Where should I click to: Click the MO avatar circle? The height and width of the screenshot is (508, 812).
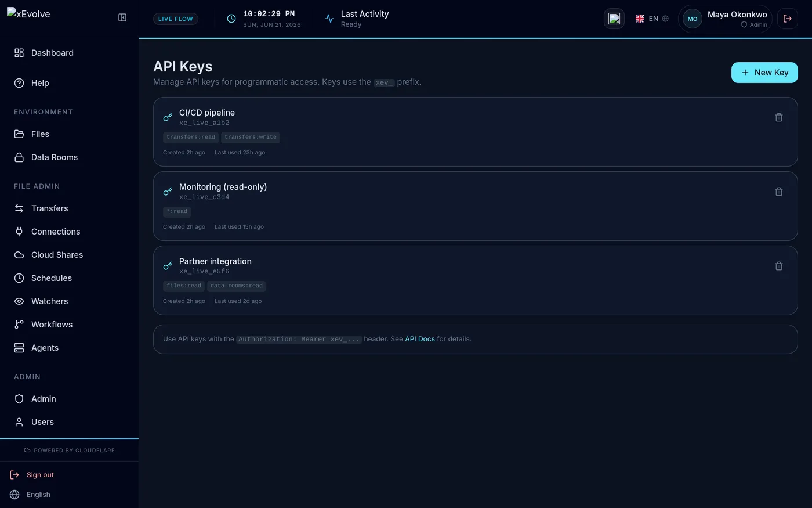point(693,19)
